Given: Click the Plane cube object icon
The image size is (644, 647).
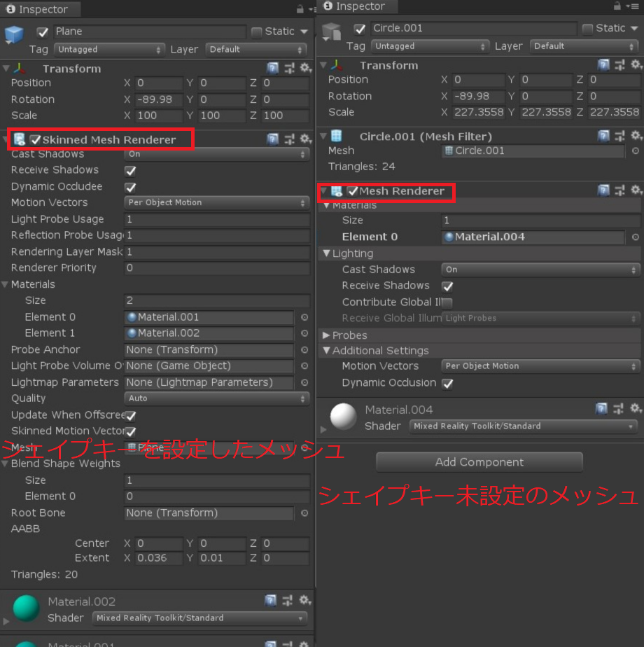Looking at the screenshot, I should (x=15, y=35).
